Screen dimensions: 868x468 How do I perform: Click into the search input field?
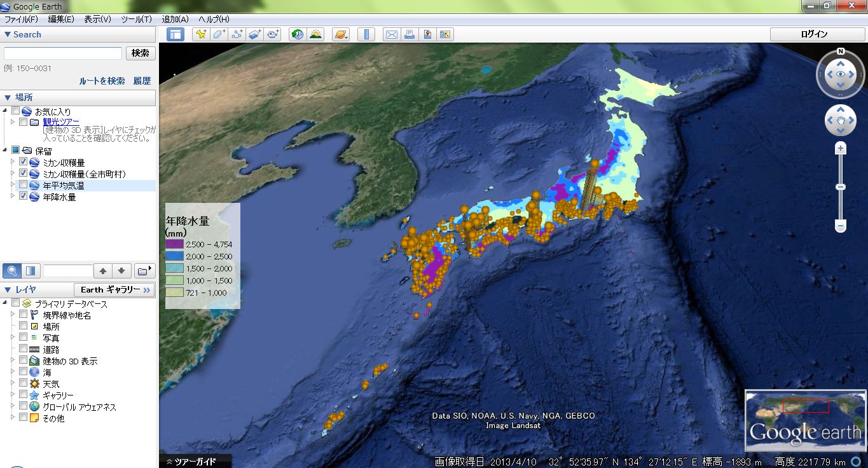(63, 53)
